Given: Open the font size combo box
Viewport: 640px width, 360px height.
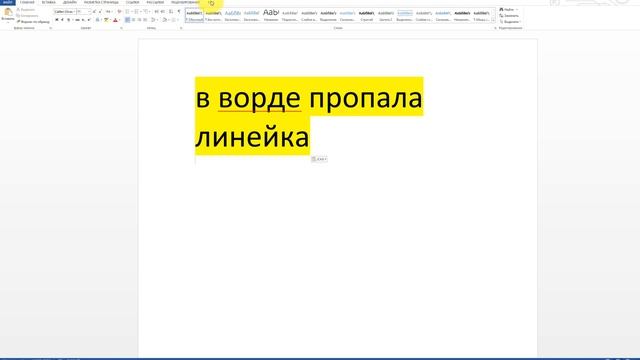Looking at the screenshot, I should click(84, 11).
